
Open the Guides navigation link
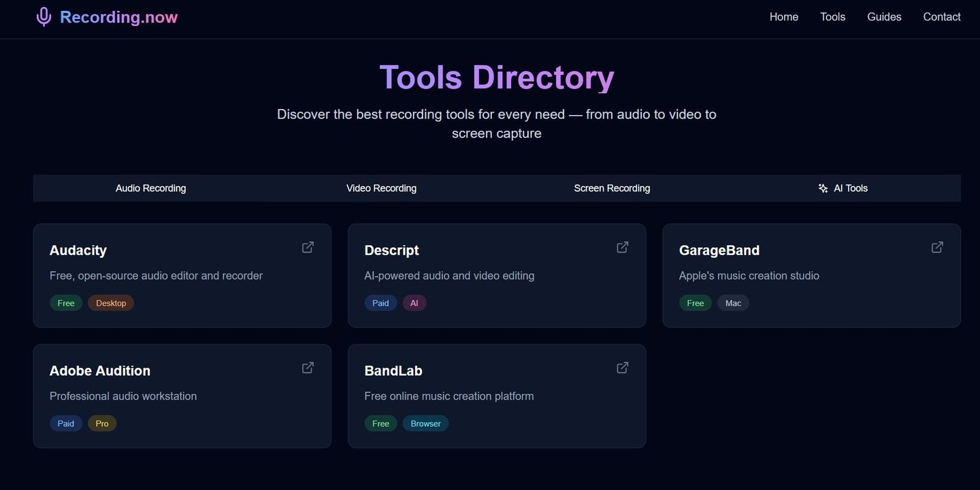coord(884,17)
